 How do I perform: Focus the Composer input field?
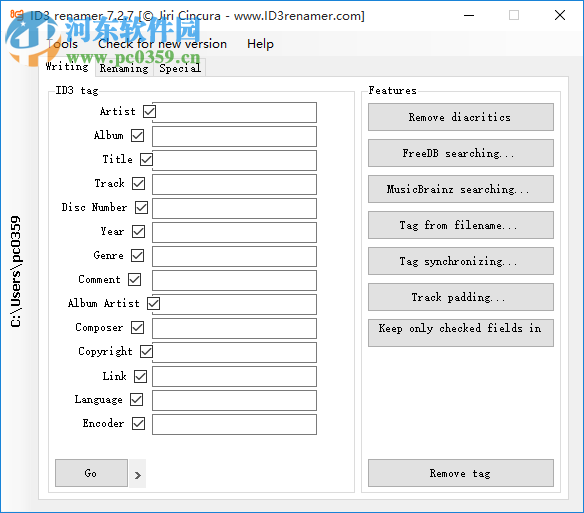(234, 329)
